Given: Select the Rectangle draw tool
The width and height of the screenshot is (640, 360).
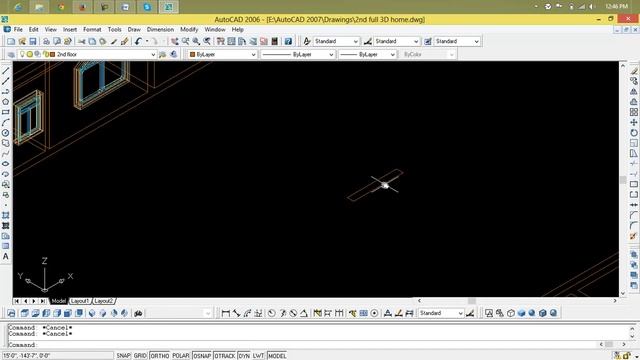Looking at the screenshot, I should click(x=6, y=112).
